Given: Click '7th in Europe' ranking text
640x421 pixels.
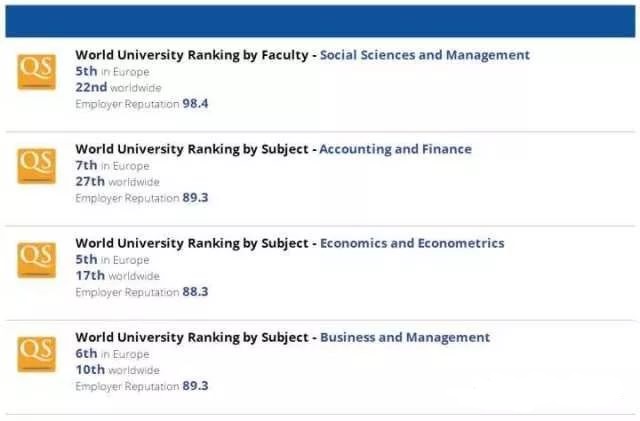Looking at the screenshot, I should pos(112,165).
